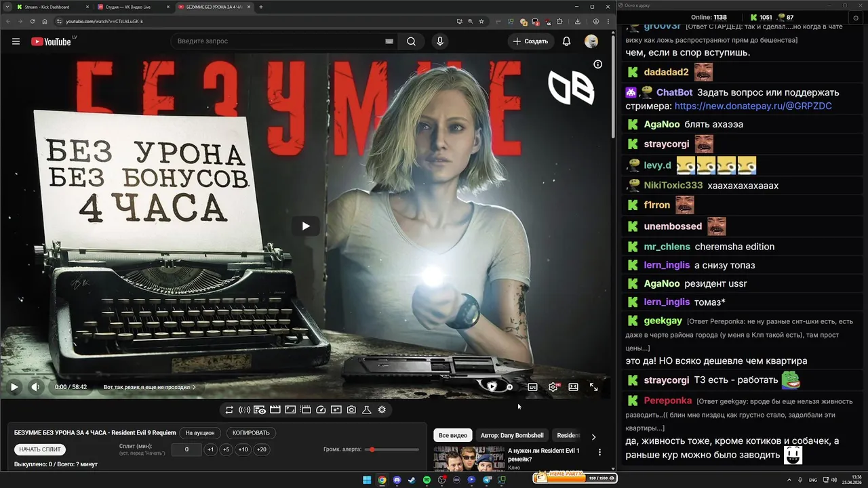868x488 pixels.
Task: Toggle subtitles in the video player
Action: (x=533, y=387)
